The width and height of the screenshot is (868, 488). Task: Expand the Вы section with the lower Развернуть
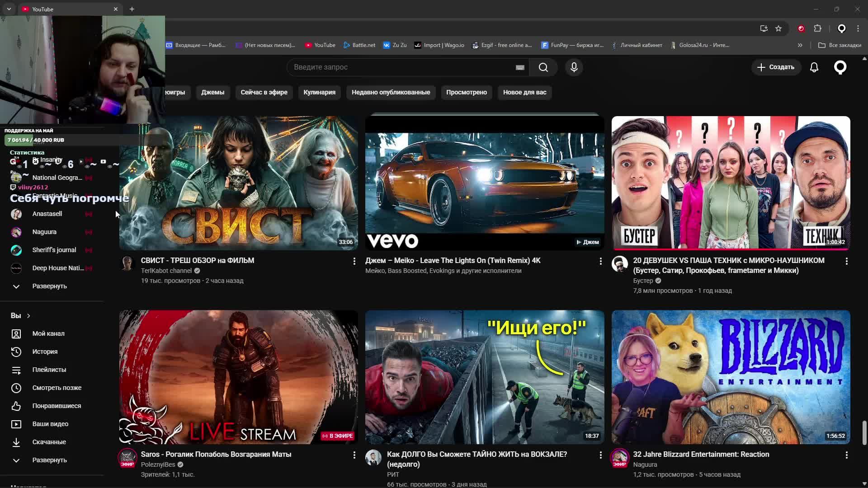[x=49, y=460]
